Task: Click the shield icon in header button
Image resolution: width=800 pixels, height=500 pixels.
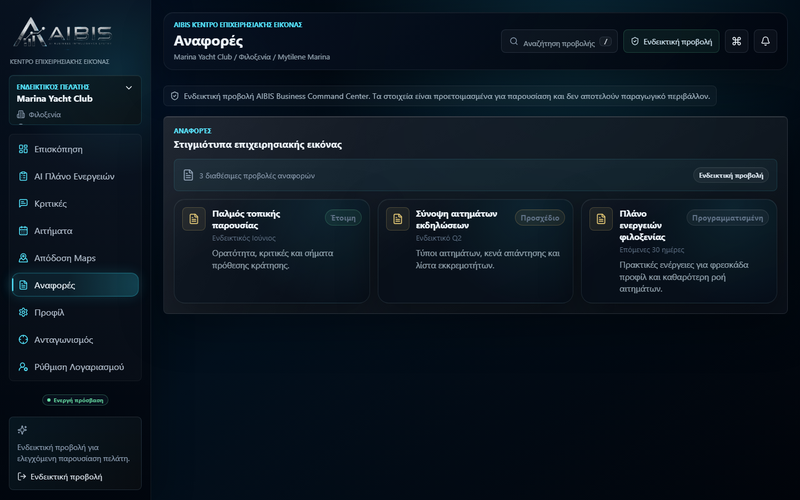Action: (635, 41)
